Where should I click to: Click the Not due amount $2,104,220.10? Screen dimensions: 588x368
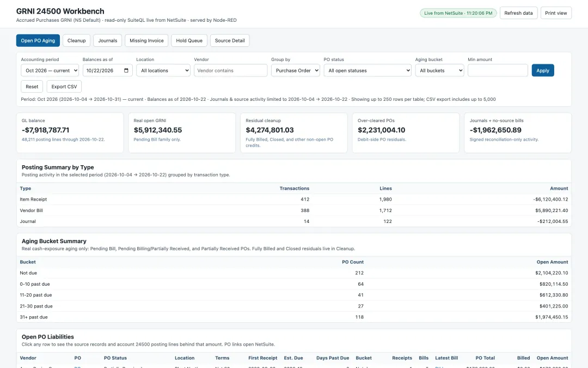point(552,273)
